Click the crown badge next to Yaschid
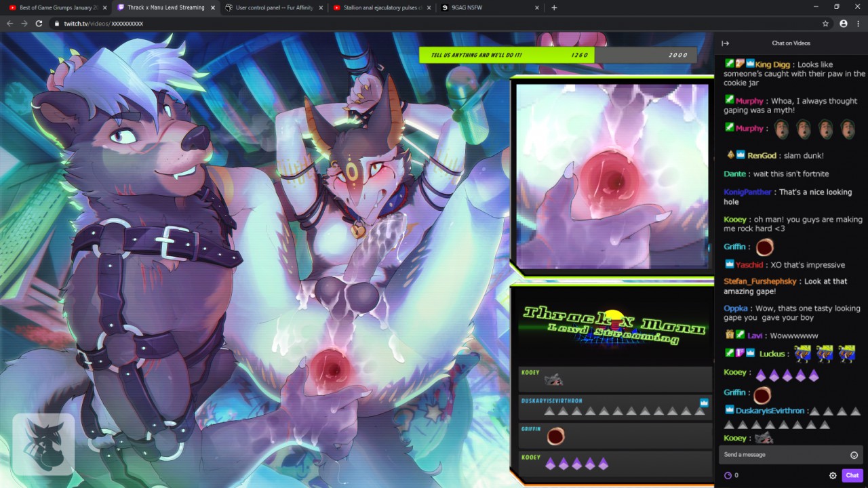The height and width of the screenshot is (488, 868). click(x=729, y=264)
